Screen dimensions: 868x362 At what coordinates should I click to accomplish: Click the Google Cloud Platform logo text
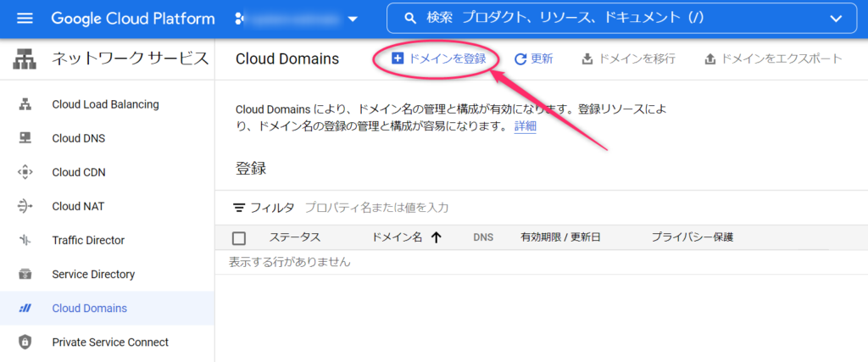pyautogui.click(x=133, y=19)
